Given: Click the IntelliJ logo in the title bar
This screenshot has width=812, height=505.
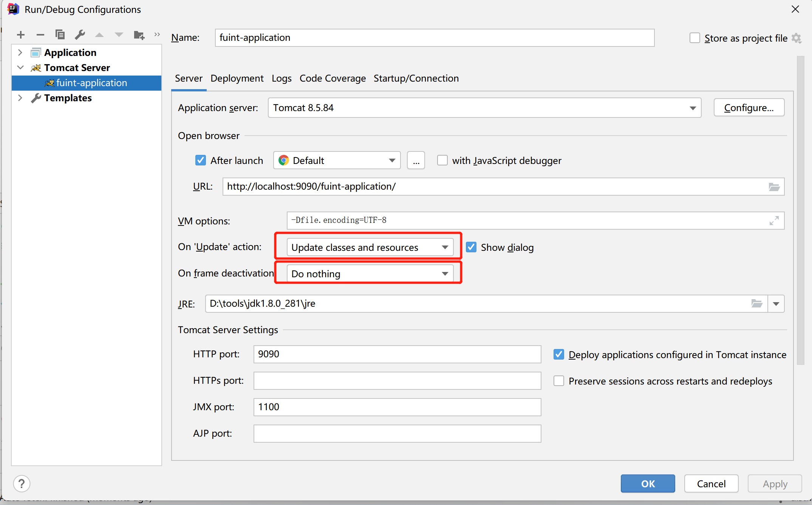Looking at the screenshot, I should (x=13, y=9).
